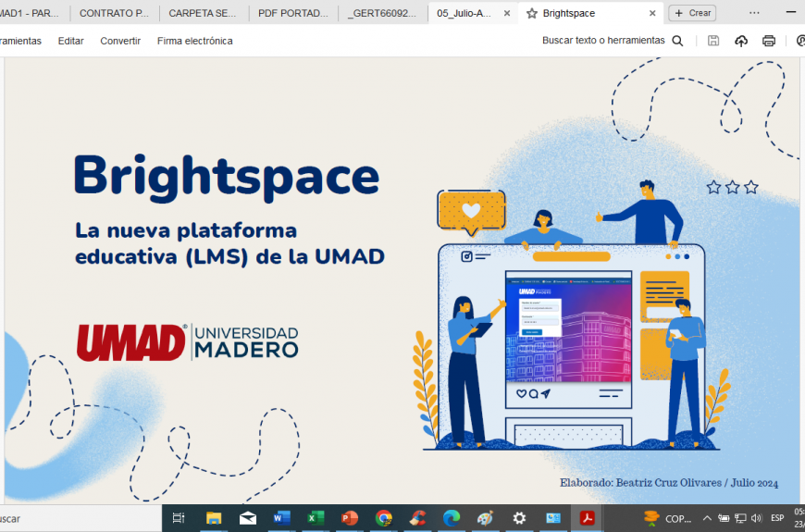Launch Microsoft Word from taskbar
805x532 pixels.
281,518
